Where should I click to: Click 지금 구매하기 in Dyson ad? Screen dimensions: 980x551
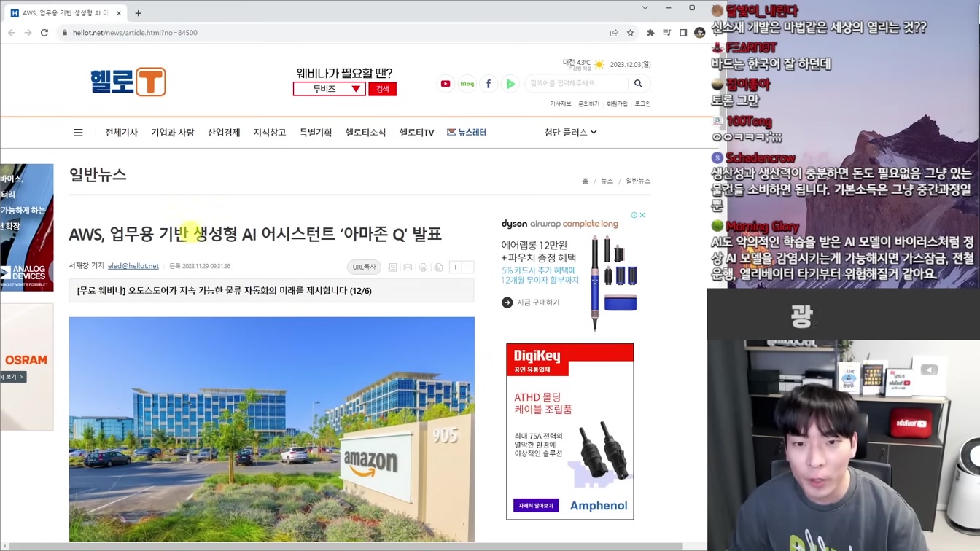[531, 302]
